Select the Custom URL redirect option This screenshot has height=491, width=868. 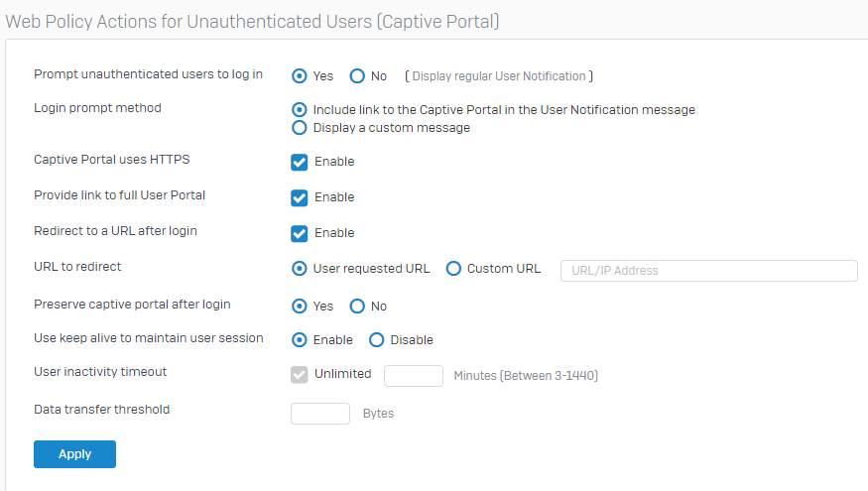[453, 269]
